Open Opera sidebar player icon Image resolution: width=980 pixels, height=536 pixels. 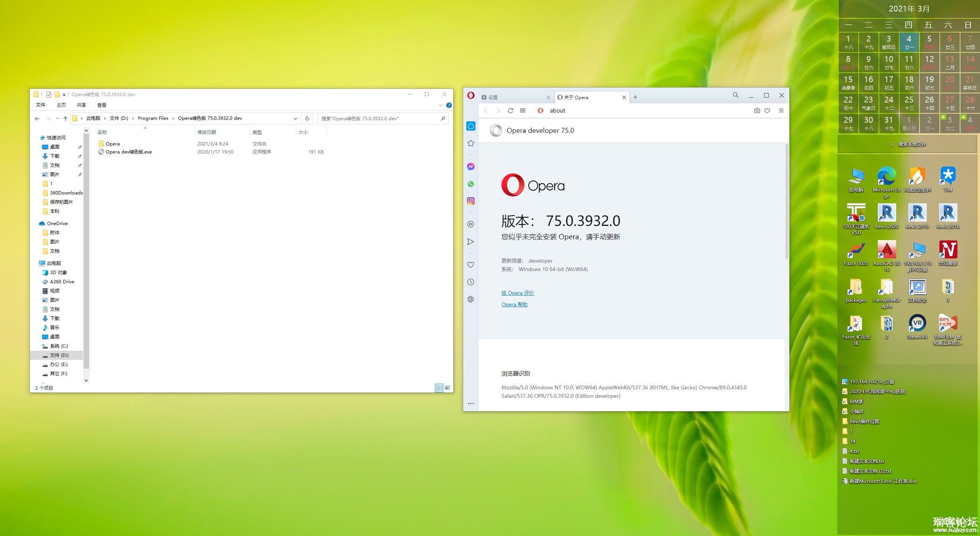coord(471,224)
